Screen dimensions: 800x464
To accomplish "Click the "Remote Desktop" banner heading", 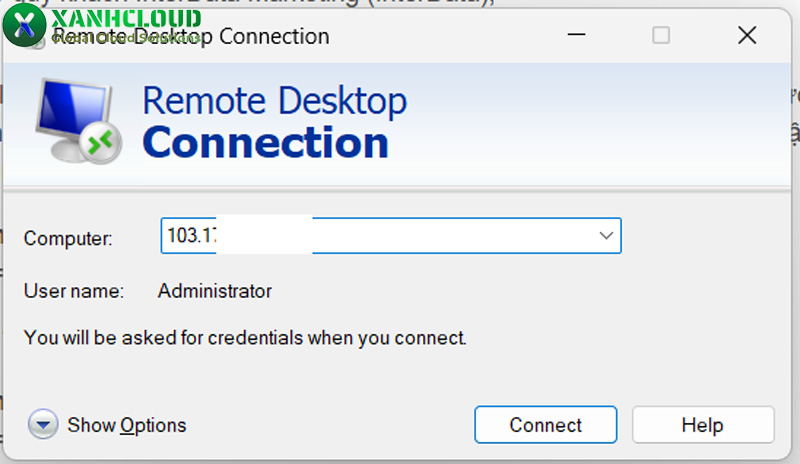I will 274,102.
